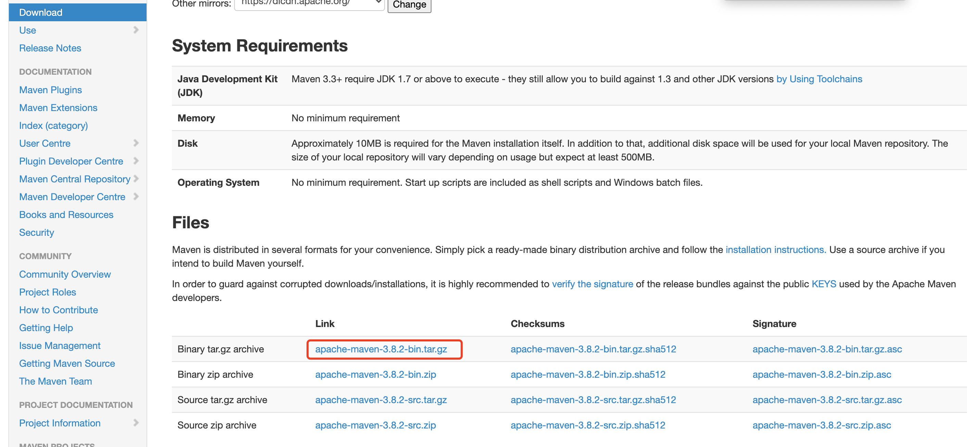Click verify the signature link
980x447 pixels.
click(x=592, y=283)
